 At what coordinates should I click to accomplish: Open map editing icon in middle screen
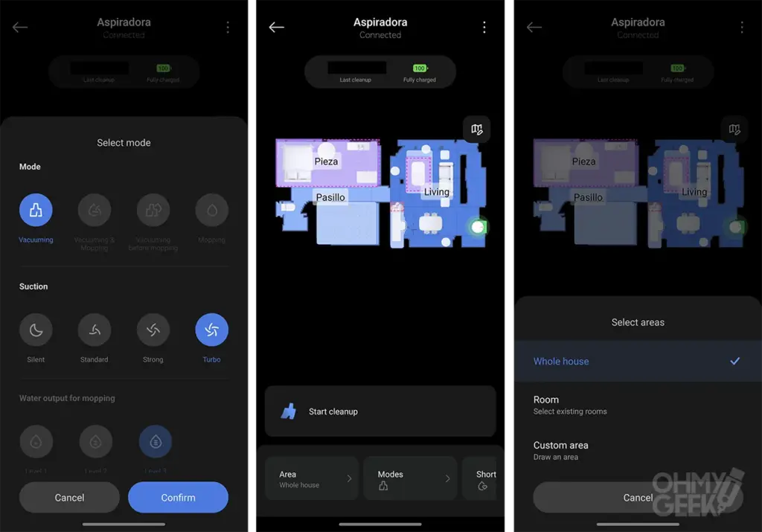click(477, 129)
